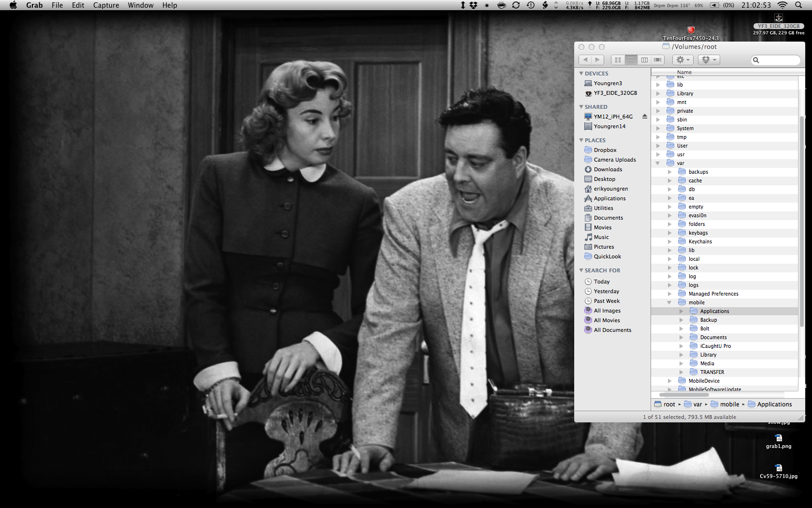Open the Finder Action gear menu
812x508 pixels.
pos(683,60)
